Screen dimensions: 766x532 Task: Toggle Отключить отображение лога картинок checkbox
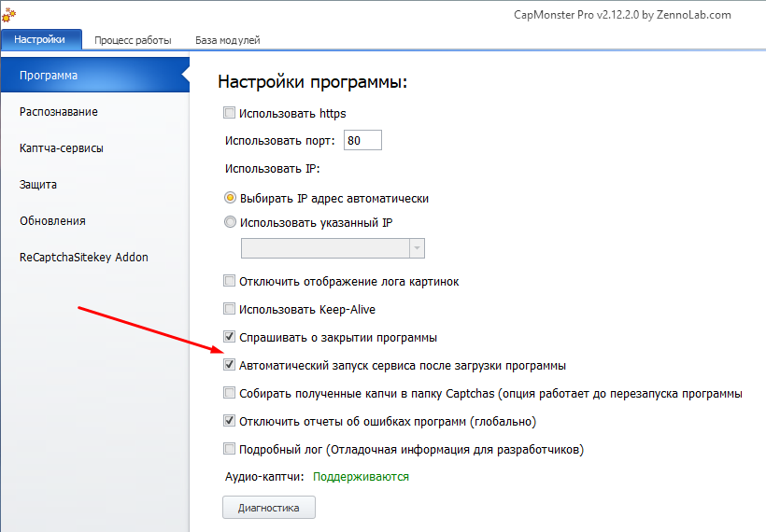coord(230,281)
